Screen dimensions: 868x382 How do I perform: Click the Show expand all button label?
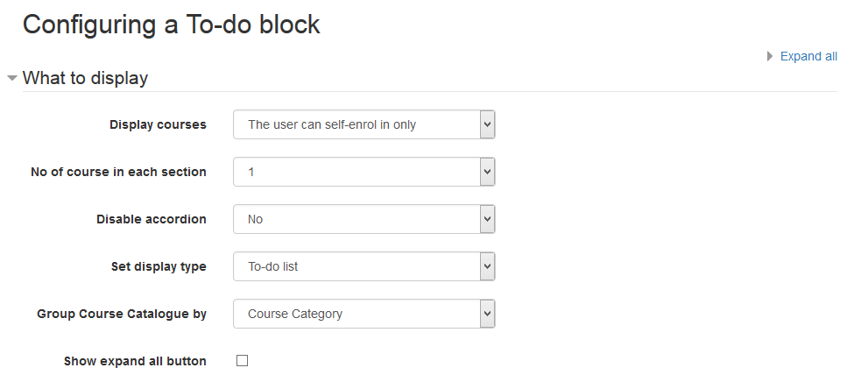point(135,361)
